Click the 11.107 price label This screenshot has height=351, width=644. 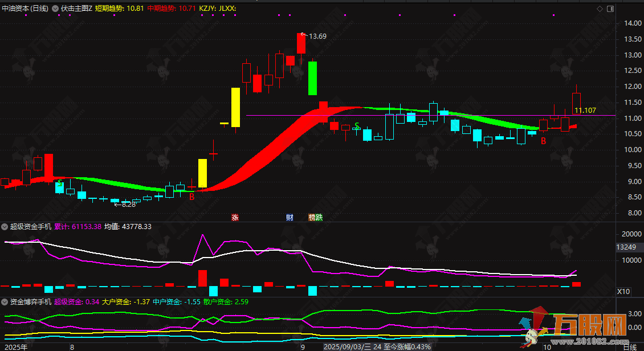[x=585, y=111]
